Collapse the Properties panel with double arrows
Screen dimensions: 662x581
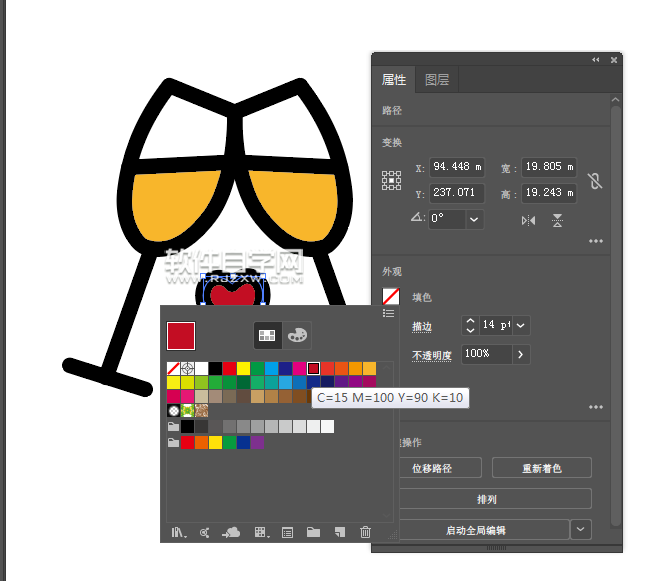pos(596,60)
